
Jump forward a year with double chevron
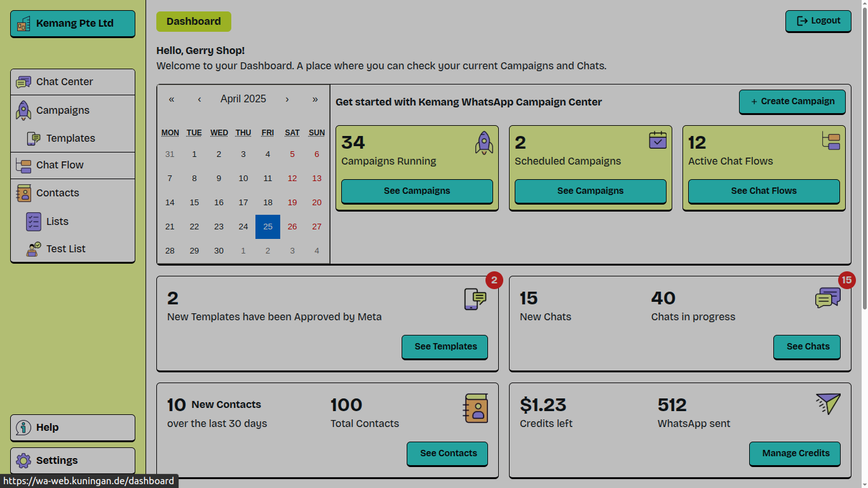coord(315,99)
